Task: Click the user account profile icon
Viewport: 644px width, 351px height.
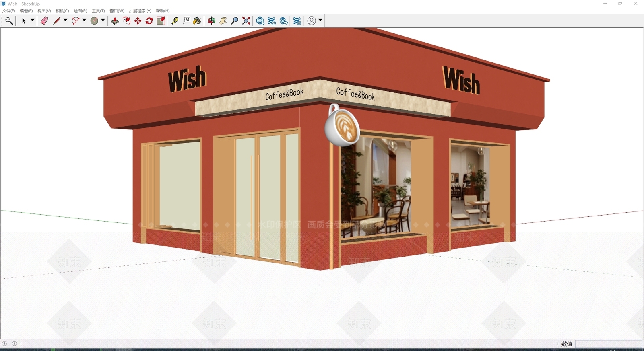Action: click(312, 21)
